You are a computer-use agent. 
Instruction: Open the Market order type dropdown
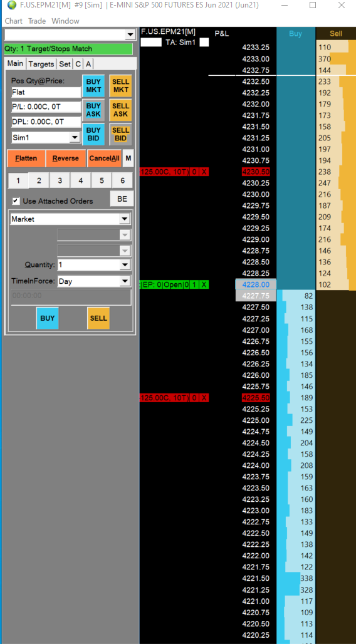coord(125,219)
